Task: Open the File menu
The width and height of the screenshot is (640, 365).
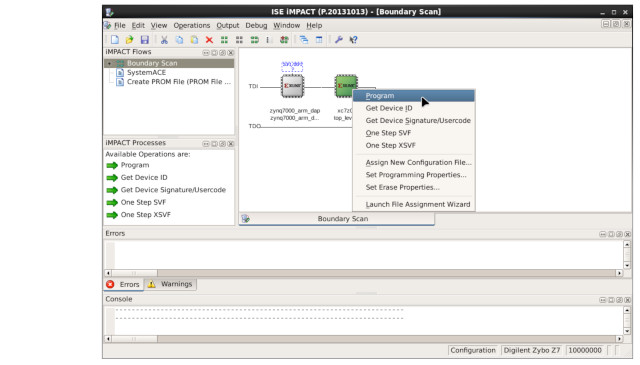Action: pyautogui.click(x=120, y=25)
